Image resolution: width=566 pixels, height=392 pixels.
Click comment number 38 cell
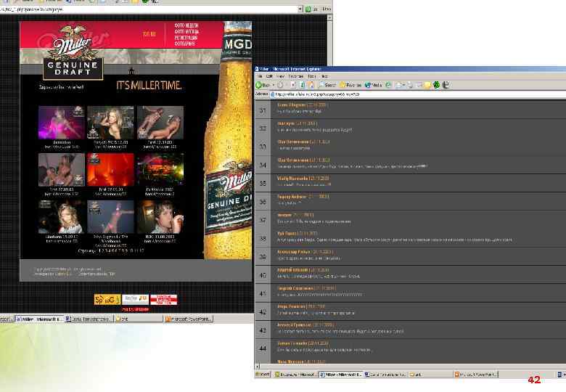coord(263,238)
